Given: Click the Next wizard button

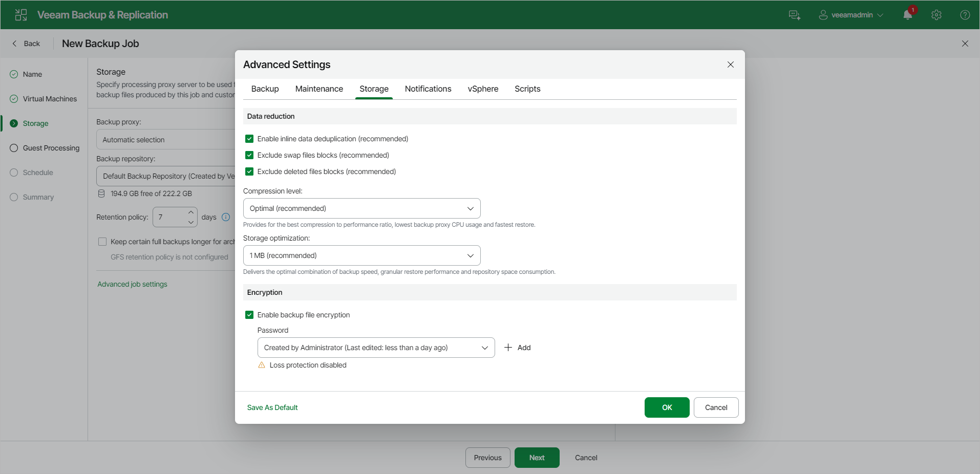Looking at the screenshot, I should coord(537,458).
